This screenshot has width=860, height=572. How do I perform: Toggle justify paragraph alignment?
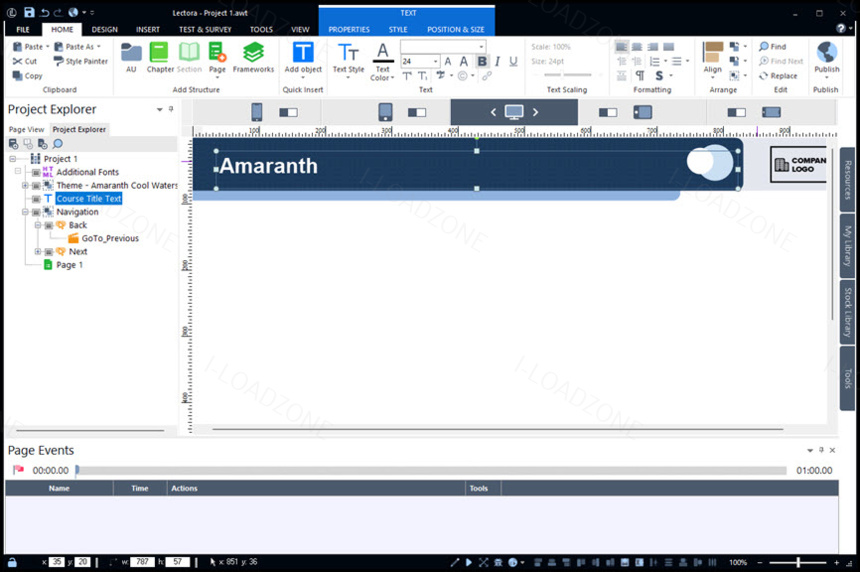pyautogui.click(x=669, y=47)
